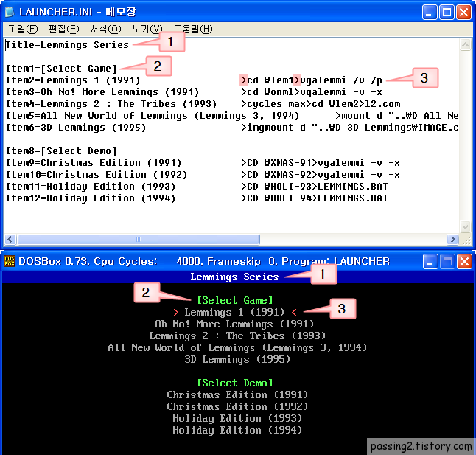Open the 보기(V) menu in Notepad
476x455 pixels.
[147, 29]
